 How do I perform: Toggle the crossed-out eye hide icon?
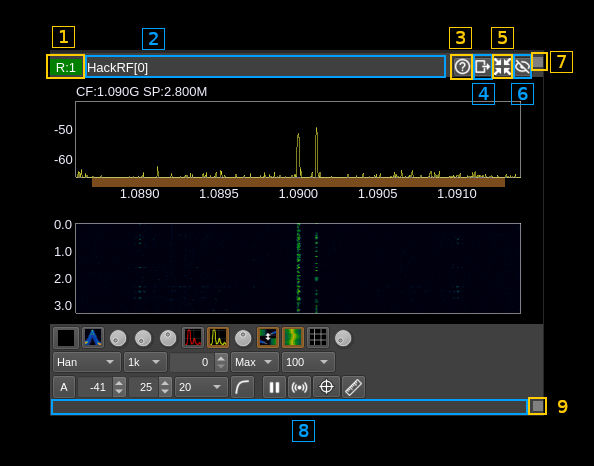522,67
